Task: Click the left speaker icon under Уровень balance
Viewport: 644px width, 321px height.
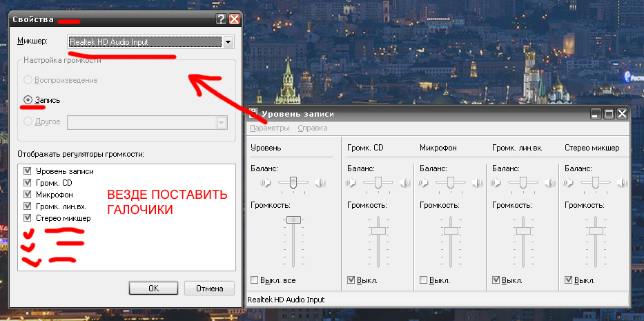Action: [266, 182]
